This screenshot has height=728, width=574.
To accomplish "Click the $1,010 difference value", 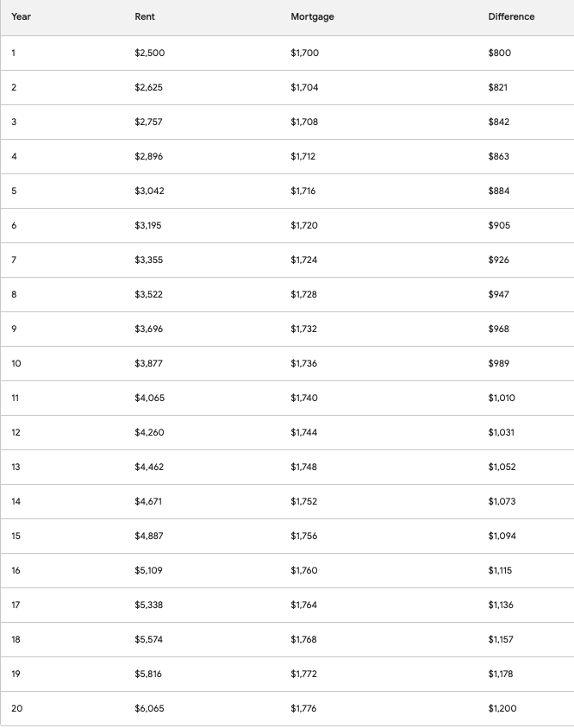I will (x=501, y=399).
